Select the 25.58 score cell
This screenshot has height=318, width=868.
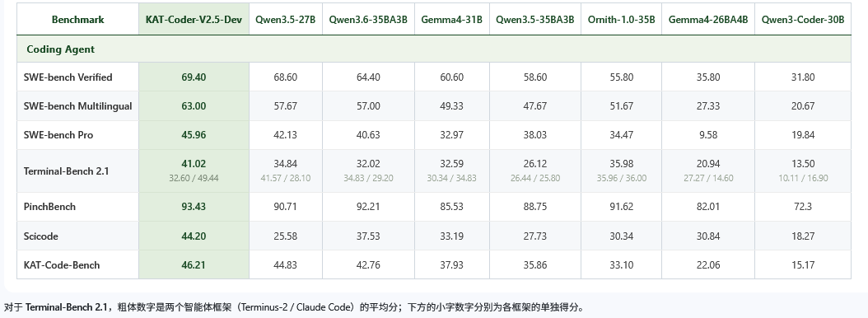(286, 236)
